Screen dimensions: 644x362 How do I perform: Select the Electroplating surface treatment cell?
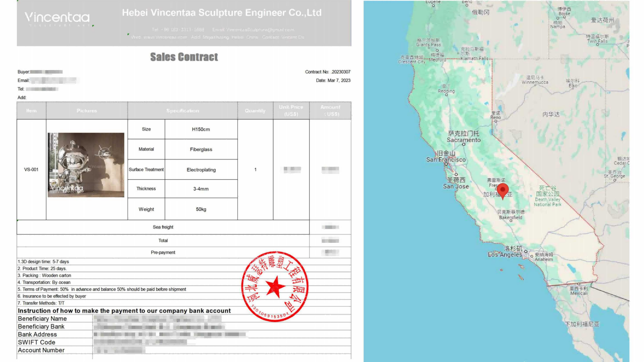click(201, 170)
